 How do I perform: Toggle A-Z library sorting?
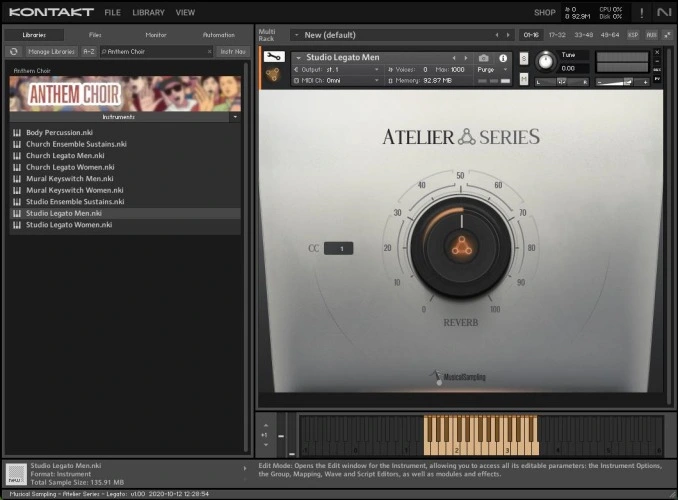tap(89, 51)
